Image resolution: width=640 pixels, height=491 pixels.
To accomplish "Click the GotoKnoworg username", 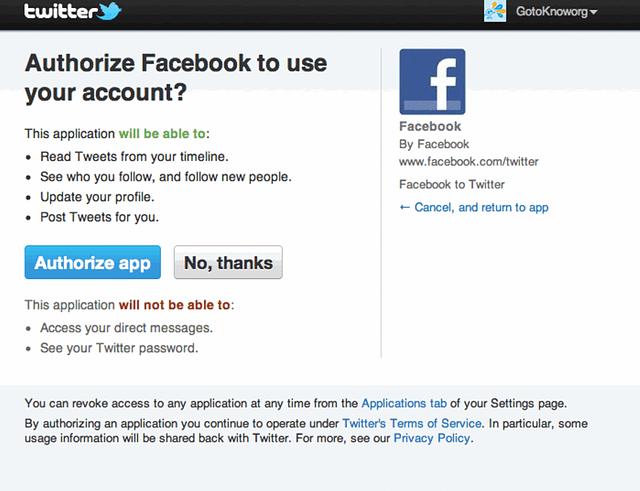I will (x=552, y=11).
